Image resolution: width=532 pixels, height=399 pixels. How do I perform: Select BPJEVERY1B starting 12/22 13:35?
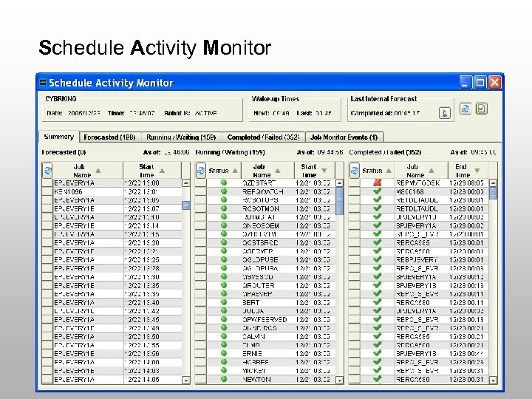click(x=74, y=285)
